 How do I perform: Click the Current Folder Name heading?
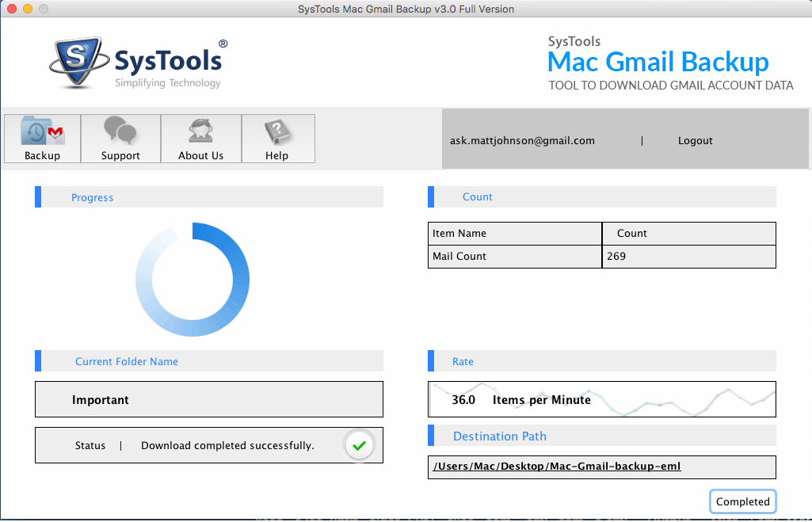tap(127, 361)
